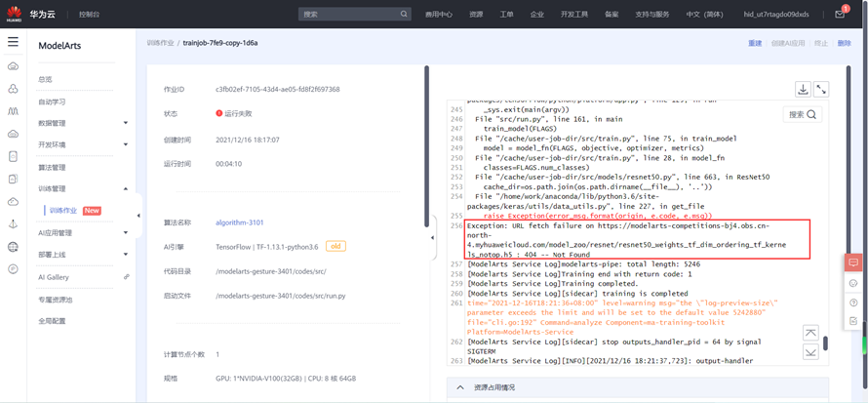Click the globe icon in sidebar
Viewport: 868px width, 403px height.
[14, 246]
